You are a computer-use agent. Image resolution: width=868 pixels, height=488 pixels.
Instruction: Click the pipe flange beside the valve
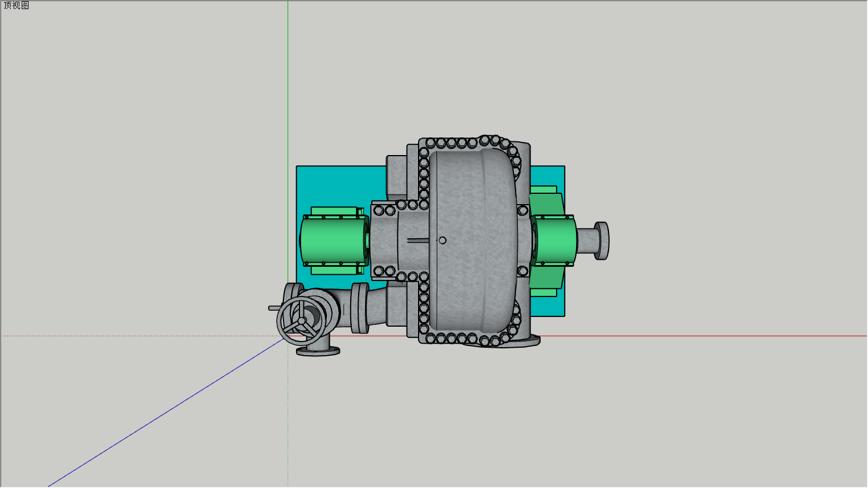point(359,308)
